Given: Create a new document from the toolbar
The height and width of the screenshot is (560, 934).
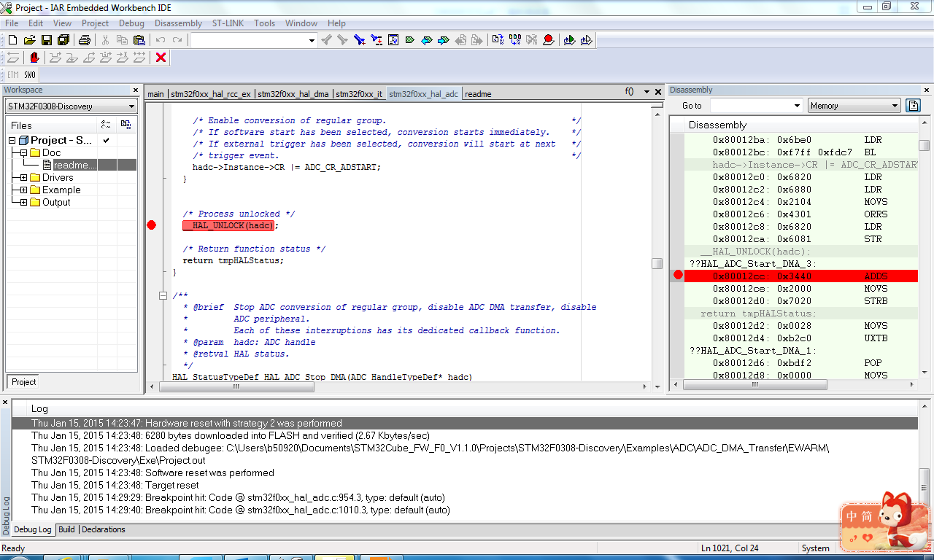Looking at the screenshot, I should 12,40.
